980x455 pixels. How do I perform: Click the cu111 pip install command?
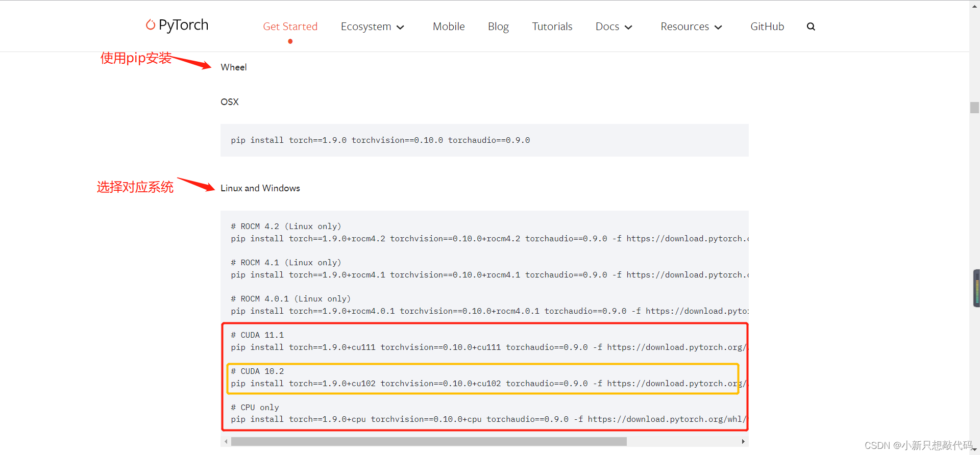coord(488,347)
